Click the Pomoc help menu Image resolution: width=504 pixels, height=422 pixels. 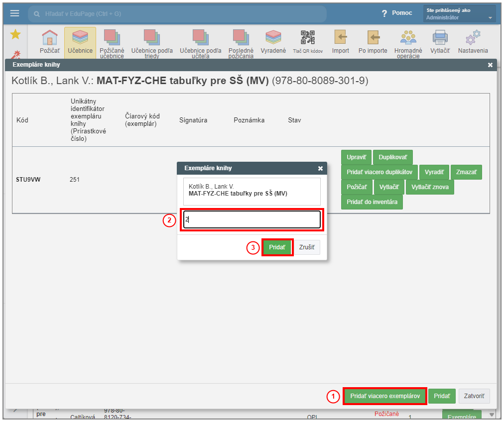(397, 13)
